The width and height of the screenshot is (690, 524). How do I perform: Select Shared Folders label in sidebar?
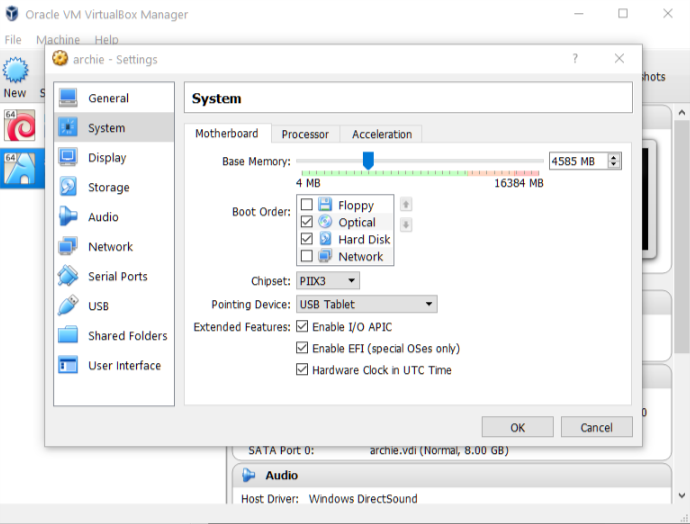click(128, 336)
